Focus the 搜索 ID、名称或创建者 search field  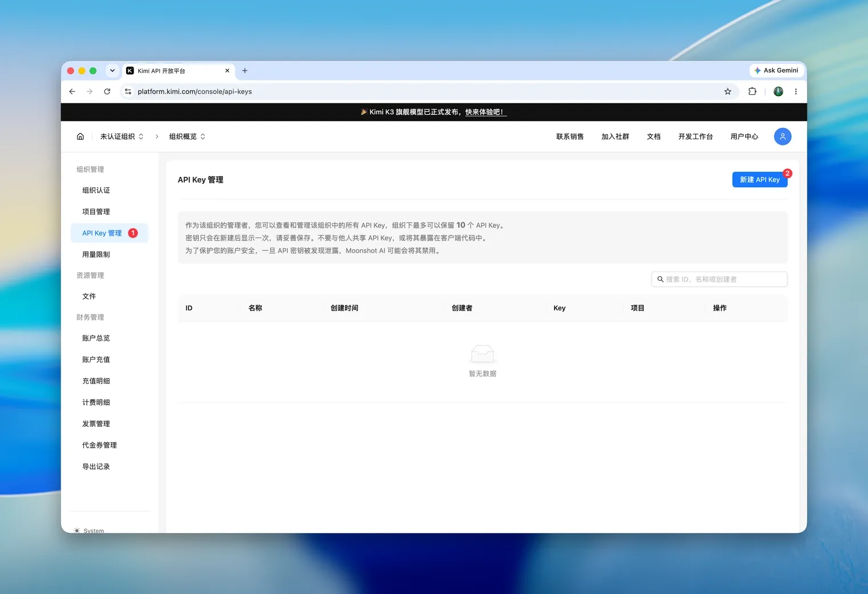719,279
